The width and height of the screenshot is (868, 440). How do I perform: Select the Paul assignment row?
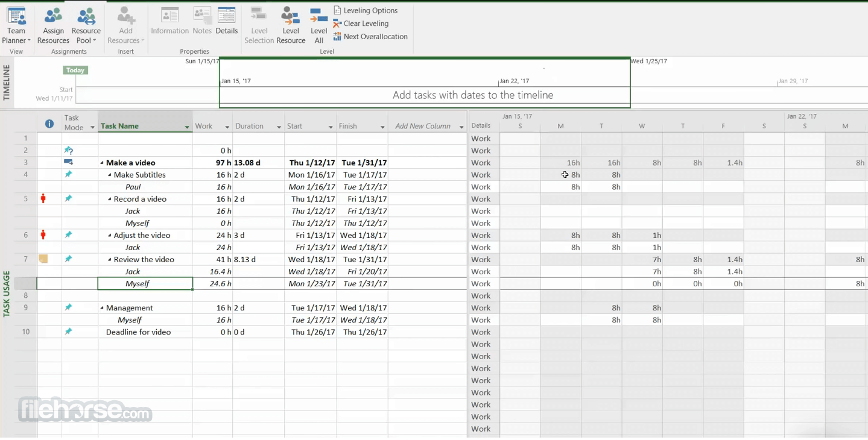point(145,187)
